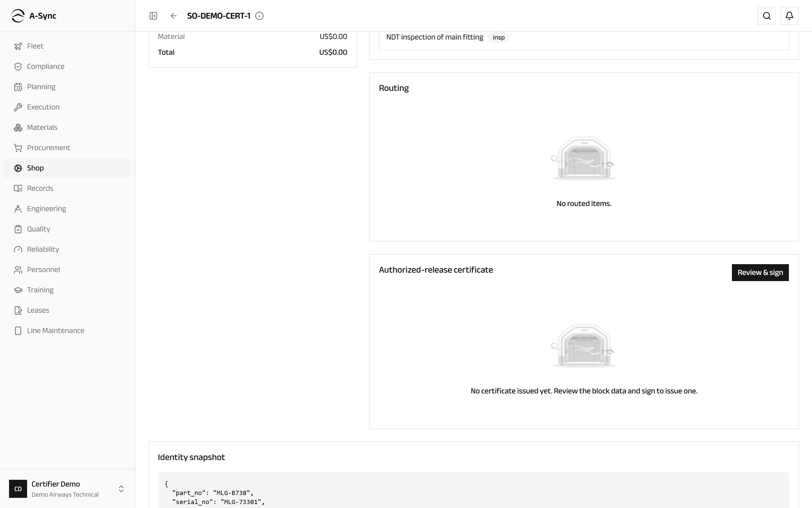812x508 pixels.
Task: Select the Compliance menu label
Action: pos(46,67)
